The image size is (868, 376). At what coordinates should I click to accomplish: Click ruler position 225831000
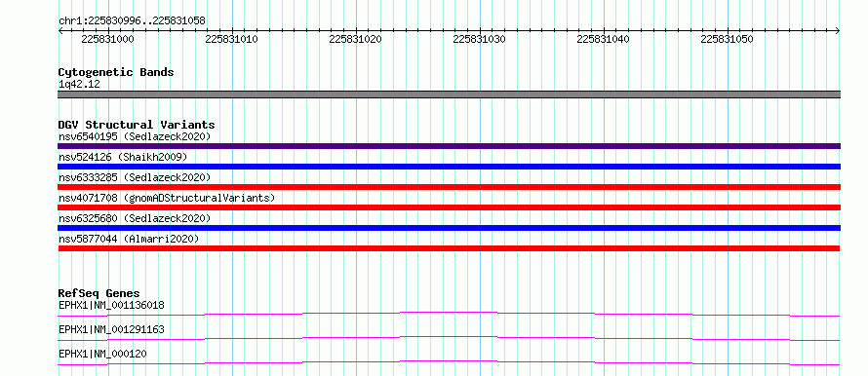[107, 40]
